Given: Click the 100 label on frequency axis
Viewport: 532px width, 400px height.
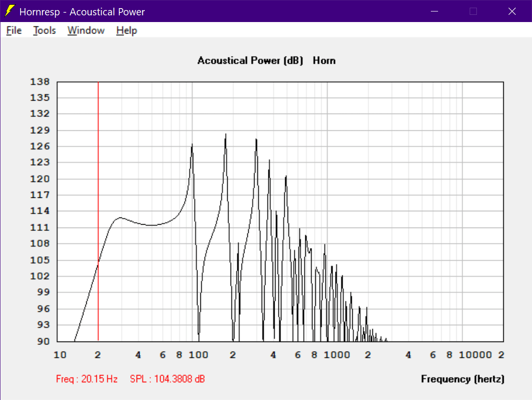Looking at the screenshot, I should click(x=198, y=355).
